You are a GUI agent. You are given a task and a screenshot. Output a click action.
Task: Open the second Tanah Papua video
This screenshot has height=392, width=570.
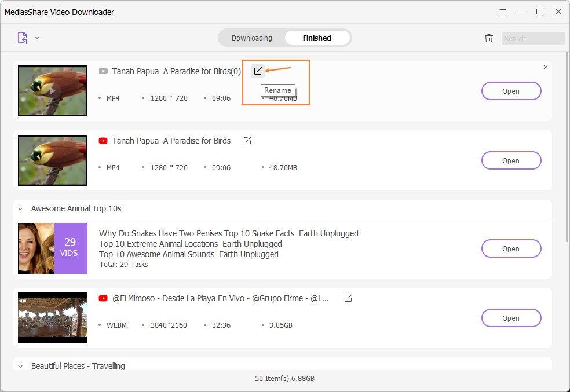pos(511,160)
